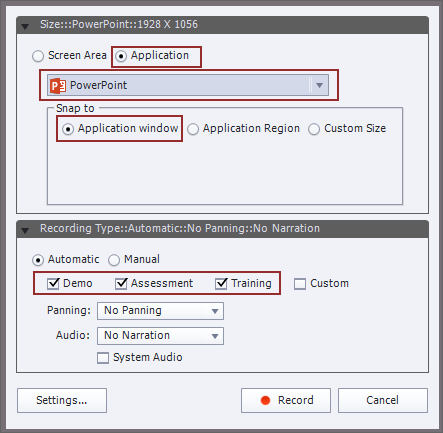Screen dimensions: 443x433
Task: Switch to Manual recording mode
Action: [114, 260]
